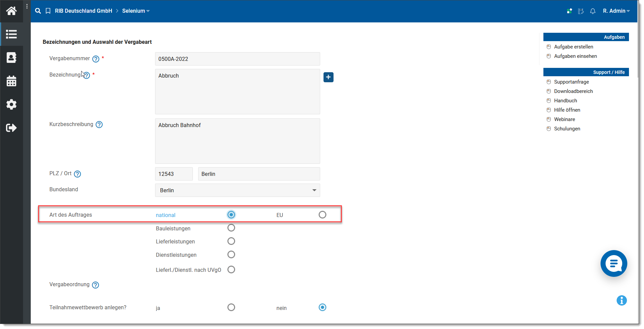Open the Bundesland dropdown

pos(238,190)
